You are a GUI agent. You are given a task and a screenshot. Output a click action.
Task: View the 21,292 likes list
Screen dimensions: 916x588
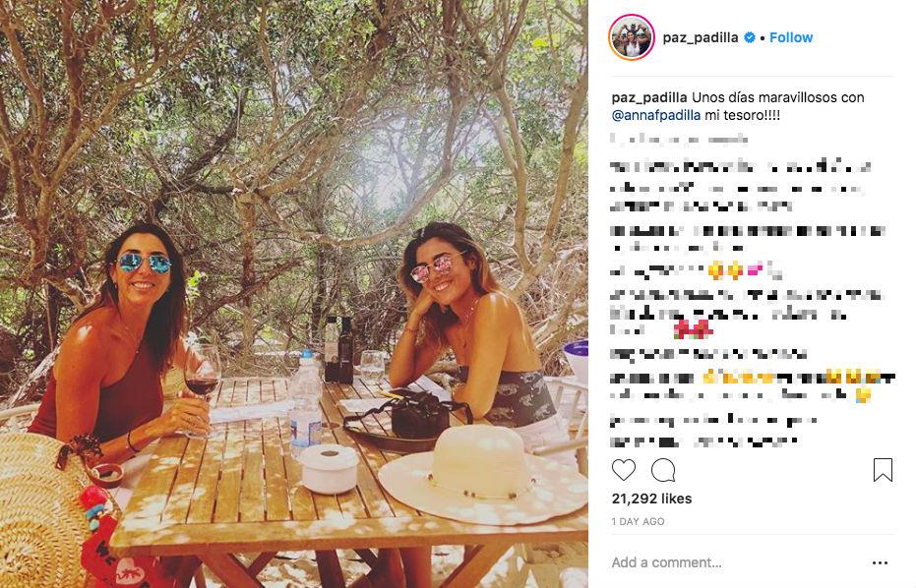pyautogui.click(x=651, y=499)
